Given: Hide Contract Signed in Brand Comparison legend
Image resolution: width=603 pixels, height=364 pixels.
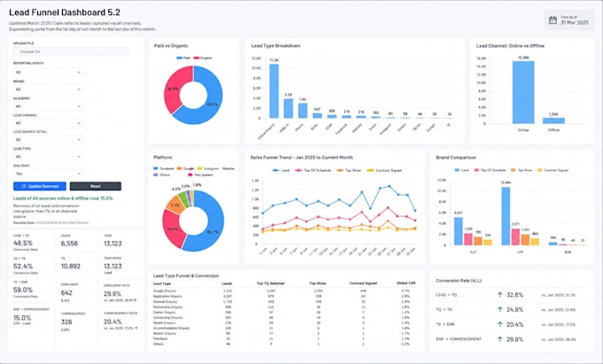Looking at the screenshot, I should 552,170.
